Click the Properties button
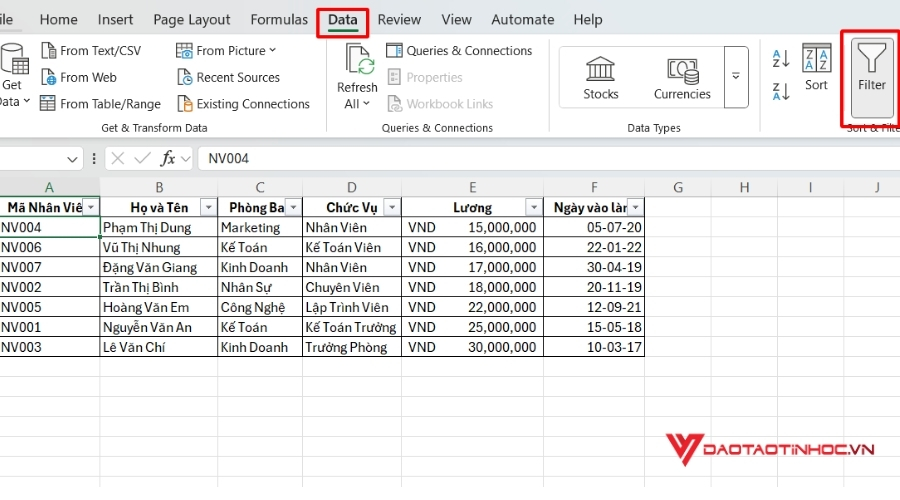This screenshot has width=900, height=500. (x=425, y=77)
